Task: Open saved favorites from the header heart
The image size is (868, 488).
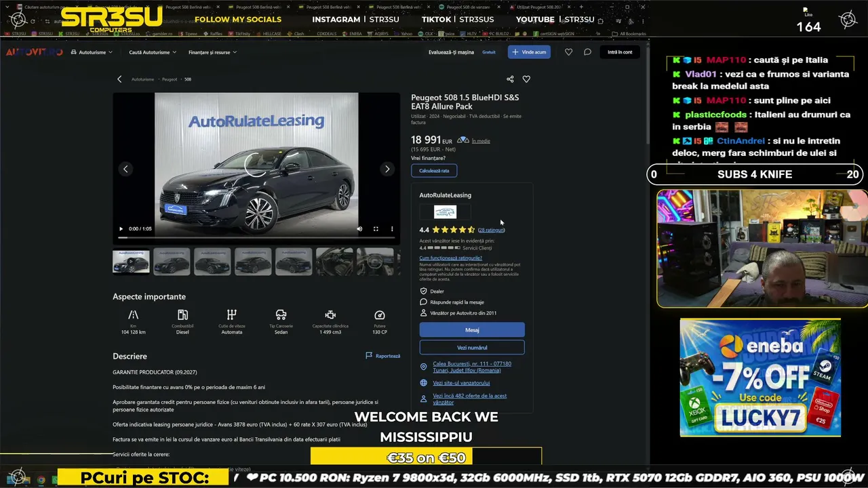Action: (x=568, y=52)
